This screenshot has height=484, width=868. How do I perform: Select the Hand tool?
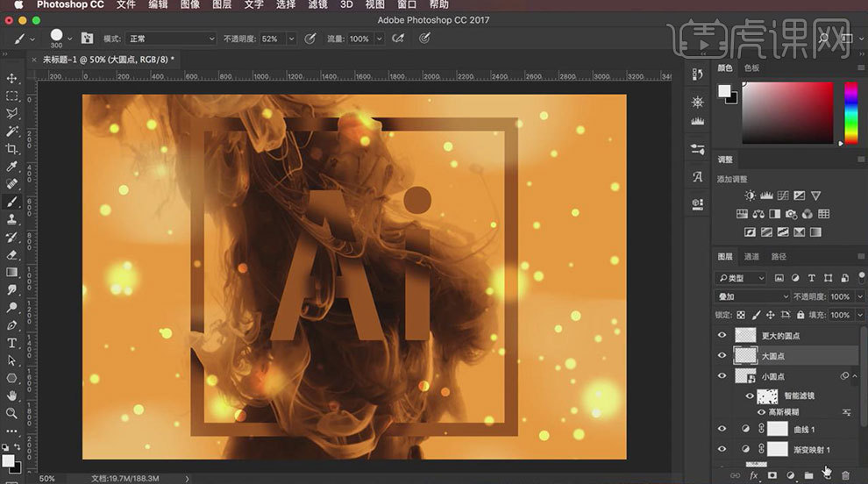pyautogui.click(x=12, y=395)
